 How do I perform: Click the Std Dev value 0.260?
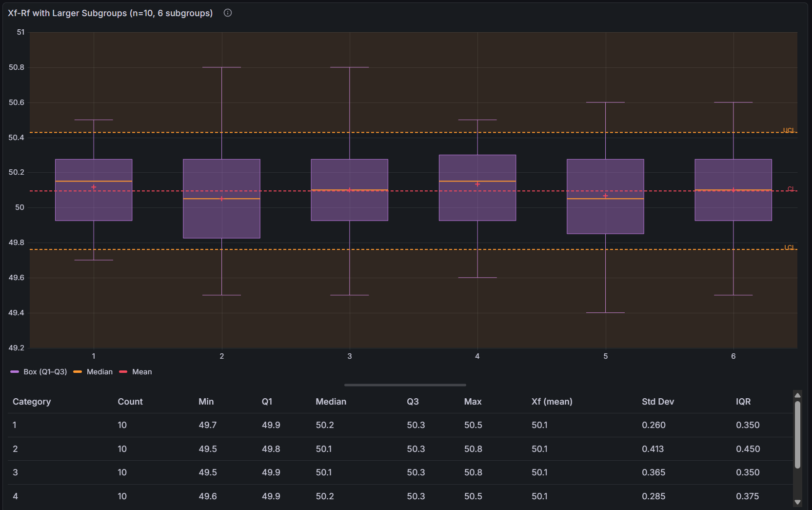(654, 425)
